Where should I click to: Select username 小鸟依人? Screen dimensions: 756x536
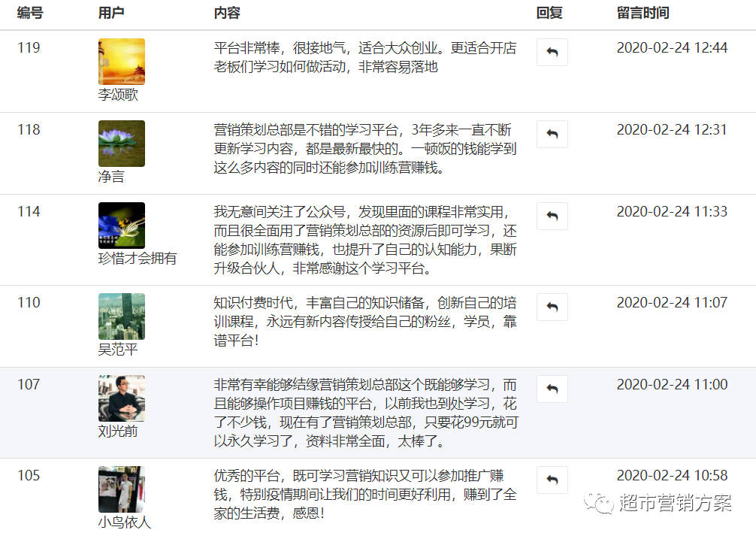pos(125,522)
